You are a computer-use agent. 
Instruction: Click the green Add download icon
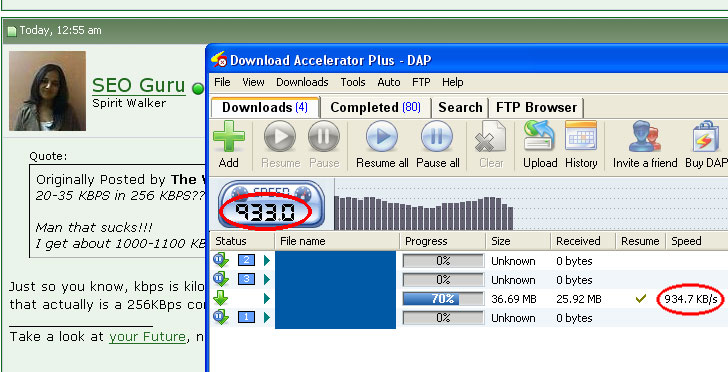pyautogui.click(x=229, y=136)
